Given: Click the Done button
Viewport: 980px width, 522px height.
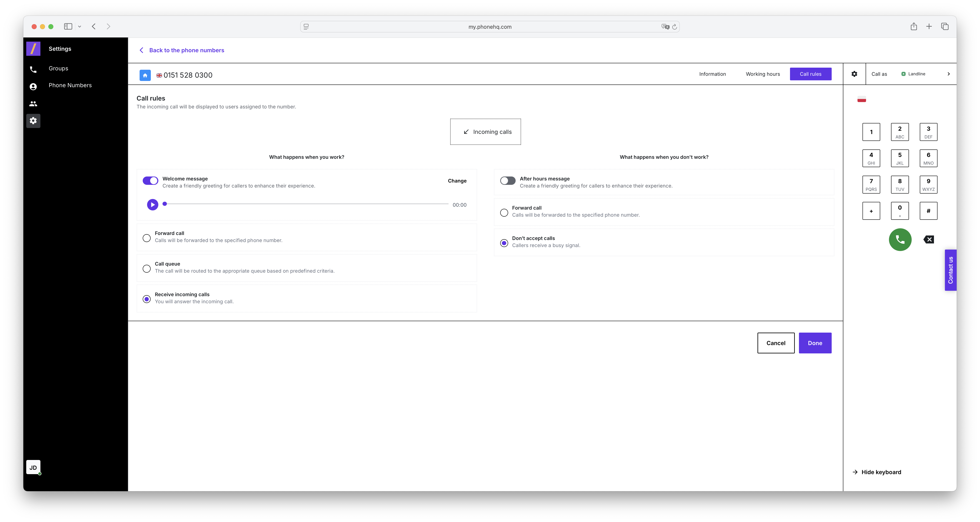Looking at the screenshot, I should (815, 343).
